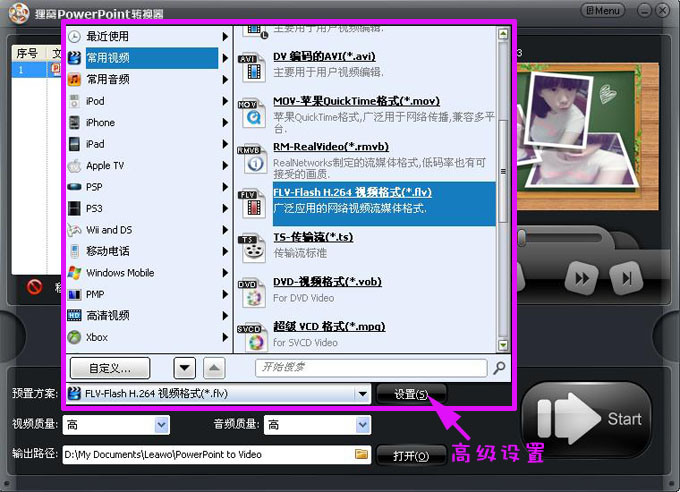680x492 pixels.
Task: Open the 音频质量 dropdown
Action: 363,425
